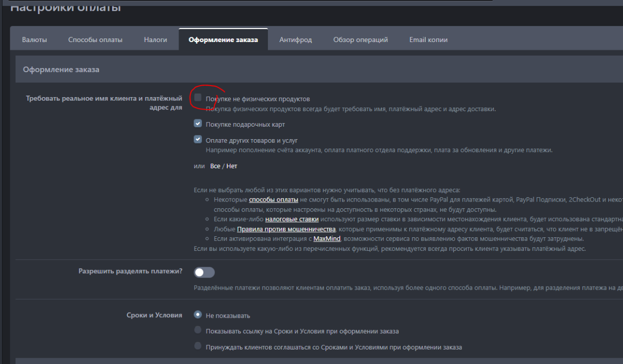This screenshot has height=364, width=623.
Task: Switch to the Способы оплаты tab
Action: coord(95,40)
